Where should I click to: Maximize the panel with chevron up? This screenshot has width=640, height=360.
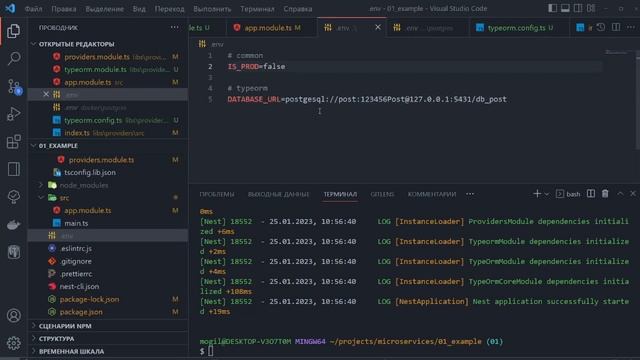(x=620, y=194)
